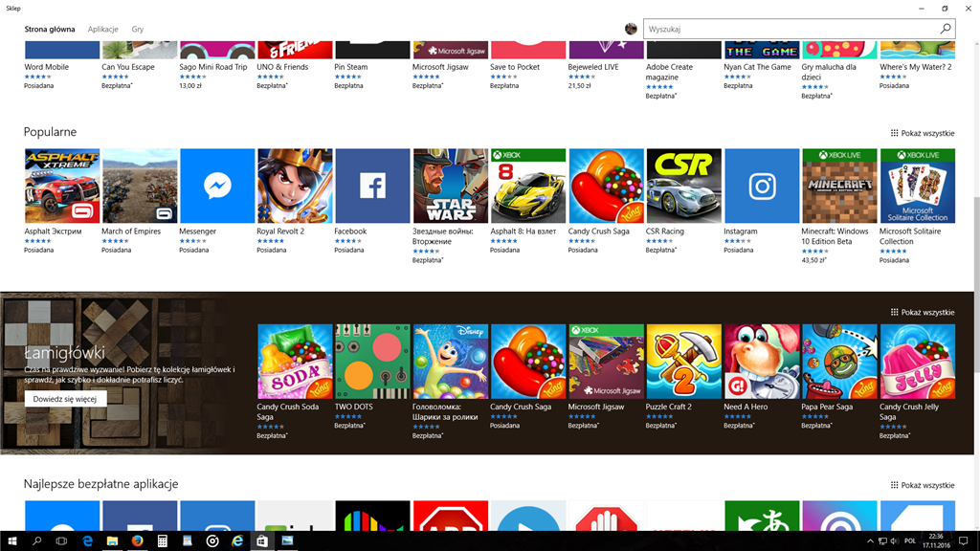
Task: Show hidden system tray icons
Action: point(870,541)
